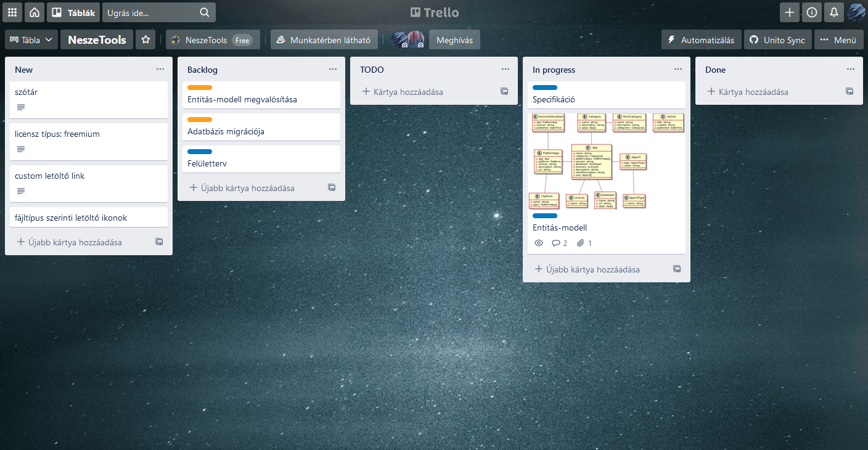Click description icon on szótár card
868x450 pixels.
(21, 107)
